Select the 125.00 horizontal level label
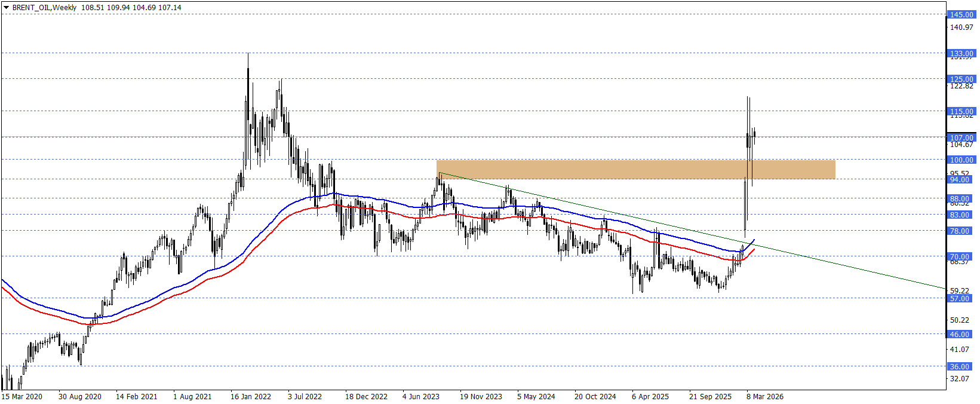 pos(961,79)
